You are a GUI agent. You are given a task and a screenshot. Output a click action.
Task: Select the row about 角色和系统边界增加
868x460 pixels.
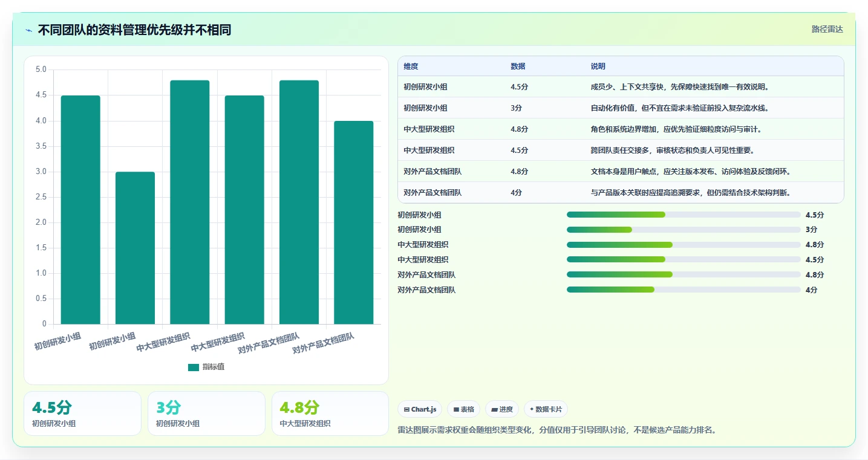[x=621, y=129]
